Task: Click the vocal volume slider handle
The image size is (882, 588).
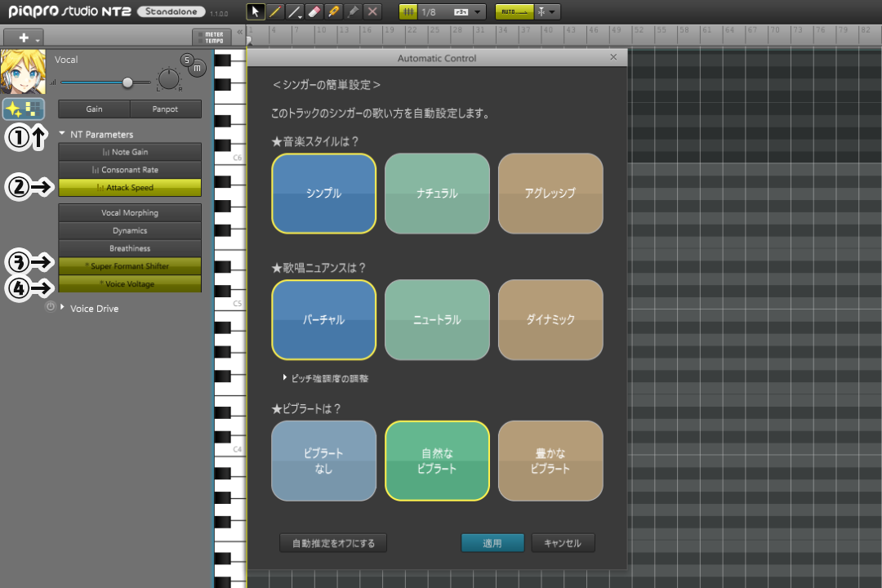Action: [127, 82]
